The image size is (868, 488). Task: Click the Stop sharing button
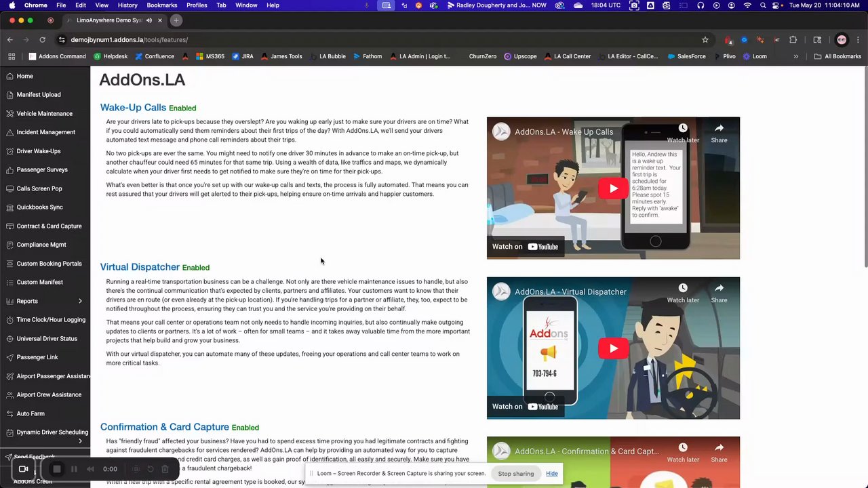pos(516,474)
